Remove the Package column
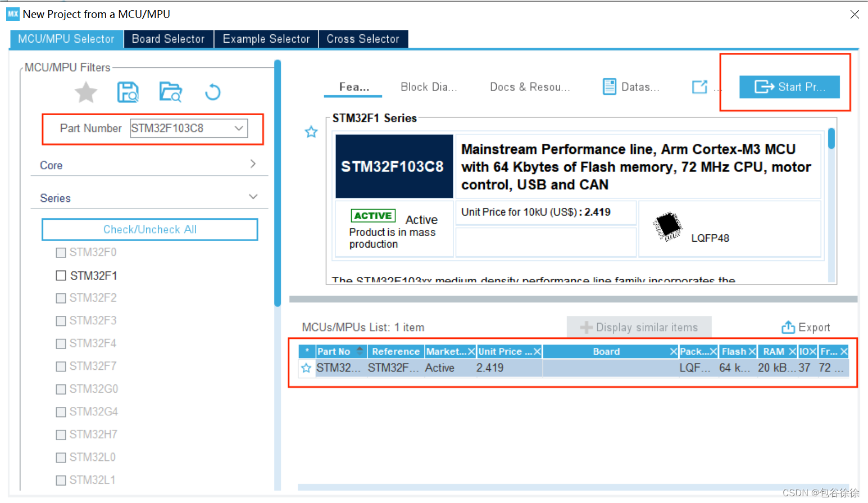The height and width of the screenshot is (503, 868). pyautogui.click(x=714, y=351)
